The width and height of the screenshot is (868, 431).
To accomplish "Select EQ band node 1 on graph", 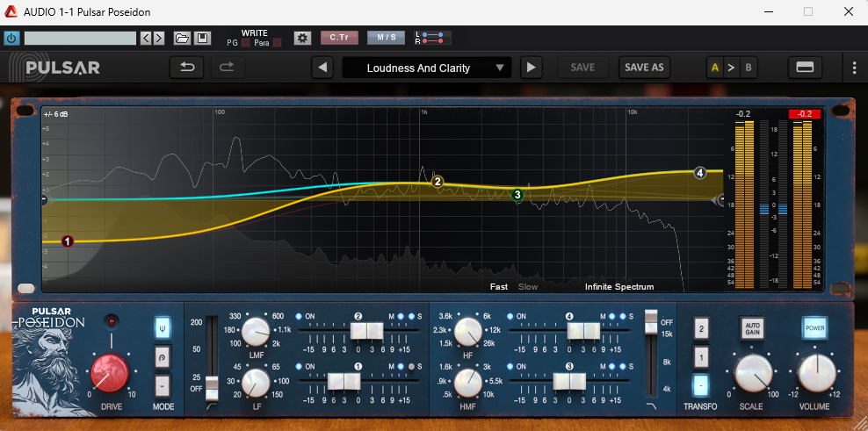I will pyautogui.click(x=68, y=241).
